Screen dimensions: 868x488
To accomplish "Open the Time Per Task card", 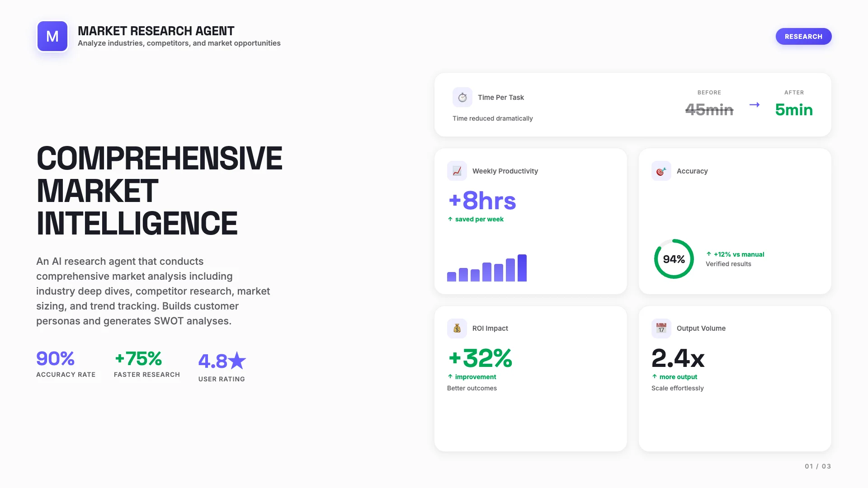I will [632, 104].
